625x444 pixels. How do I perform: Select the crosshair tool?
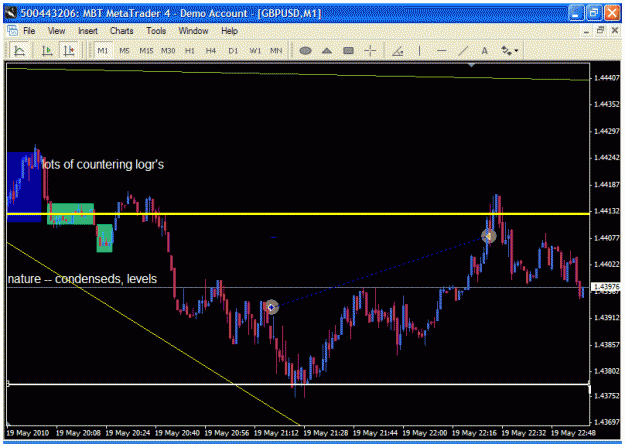[370, 51]
